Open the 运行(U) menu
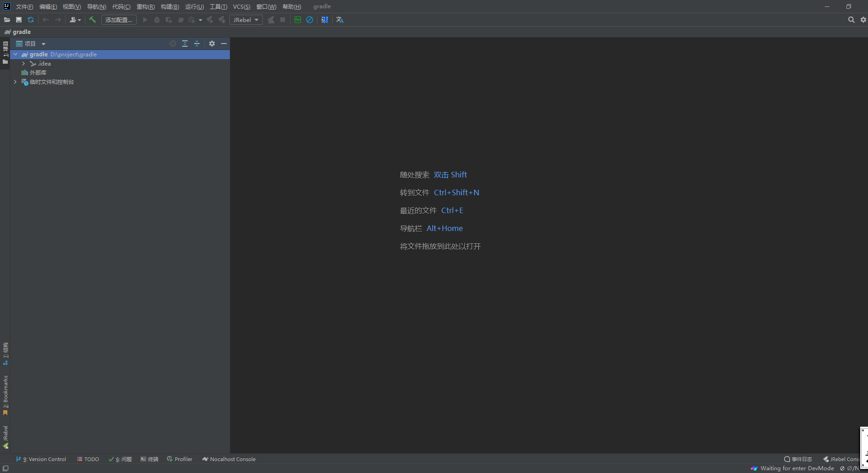 [x=195, y=6]
